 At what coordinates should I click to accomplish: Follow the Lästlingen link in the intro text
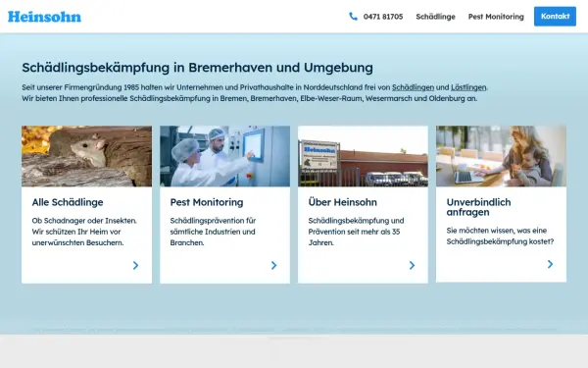(468, 87)
